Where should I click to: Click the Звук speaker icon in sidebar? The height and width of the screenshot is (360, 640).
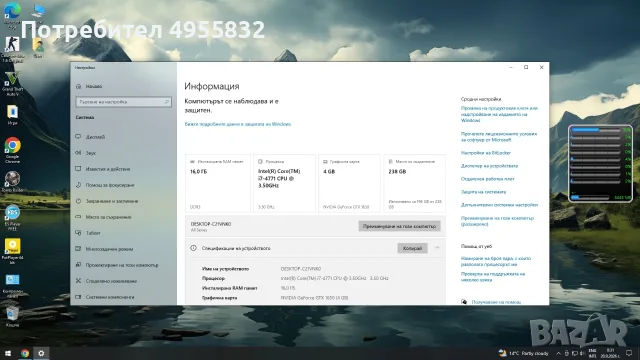[x=78, y=153]
